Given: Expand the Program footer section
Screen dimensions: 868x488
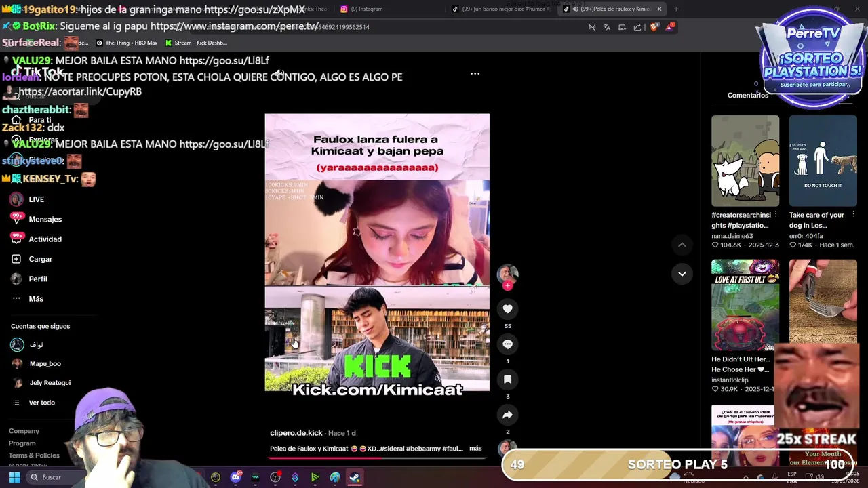Looking at the screenshot, I should point(22,443).
